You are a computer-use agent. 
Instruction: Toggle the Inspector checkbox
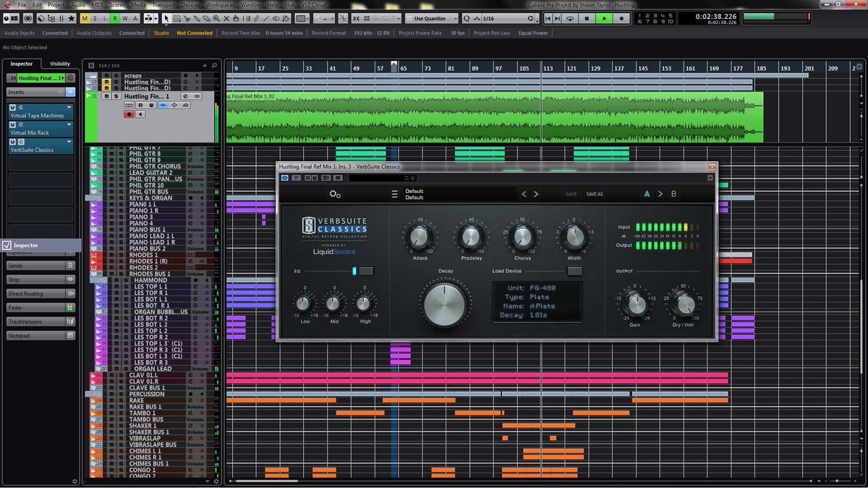[7, 245]
